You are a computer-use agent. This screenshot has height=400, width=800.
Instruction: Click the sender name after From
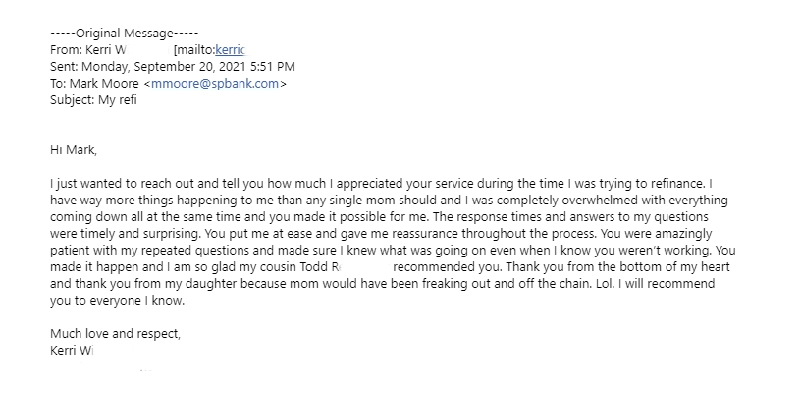point(107,49)
